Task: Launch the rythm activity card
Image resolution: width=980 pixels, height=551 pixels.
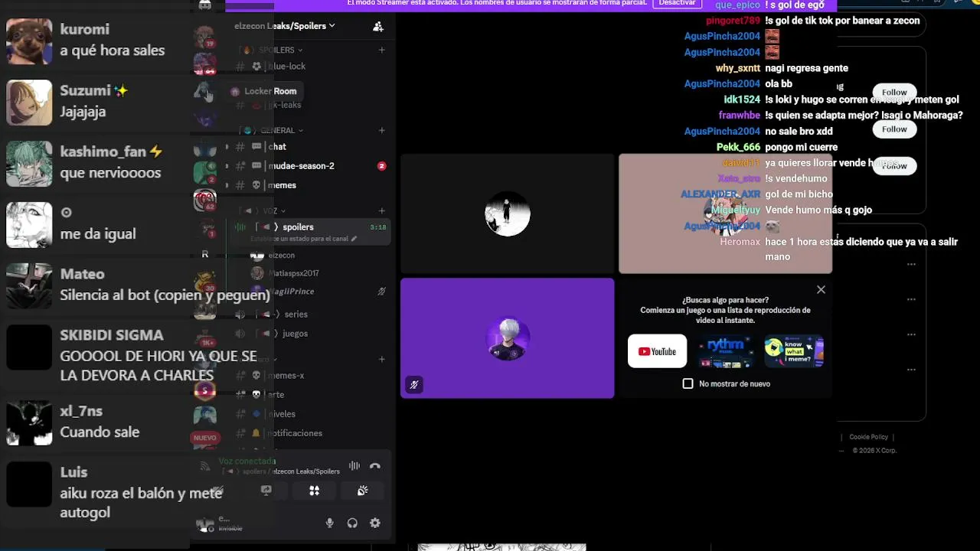Action: 726,351
